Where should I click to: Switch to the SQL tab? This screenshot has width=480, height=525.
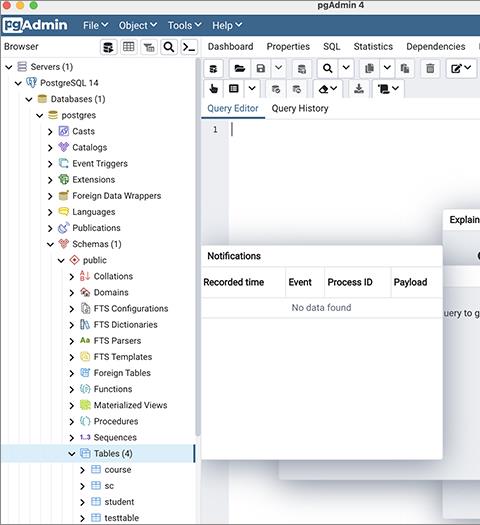tap(332, 47)
